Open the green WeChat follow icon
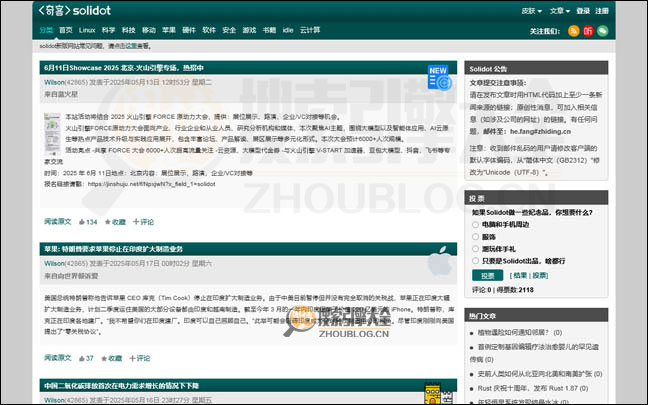This screenshot has height=405, width=648. pos(603,31)
